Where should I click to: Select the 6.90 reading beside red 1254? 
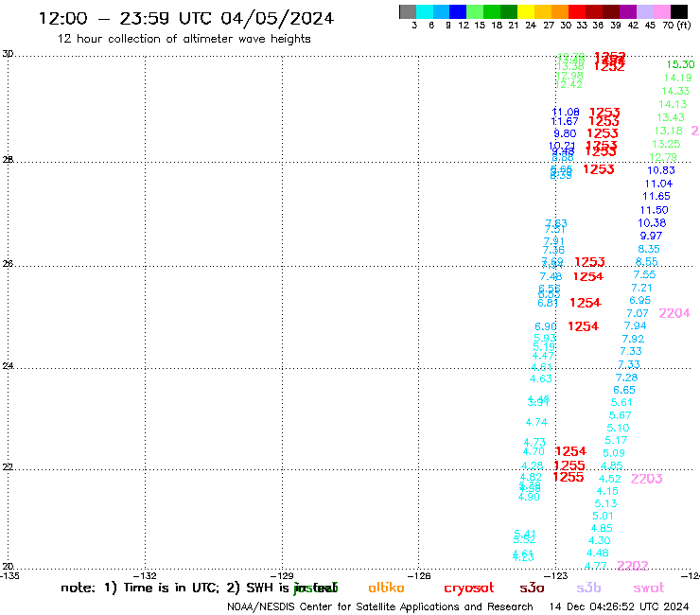tap(546, 327)
